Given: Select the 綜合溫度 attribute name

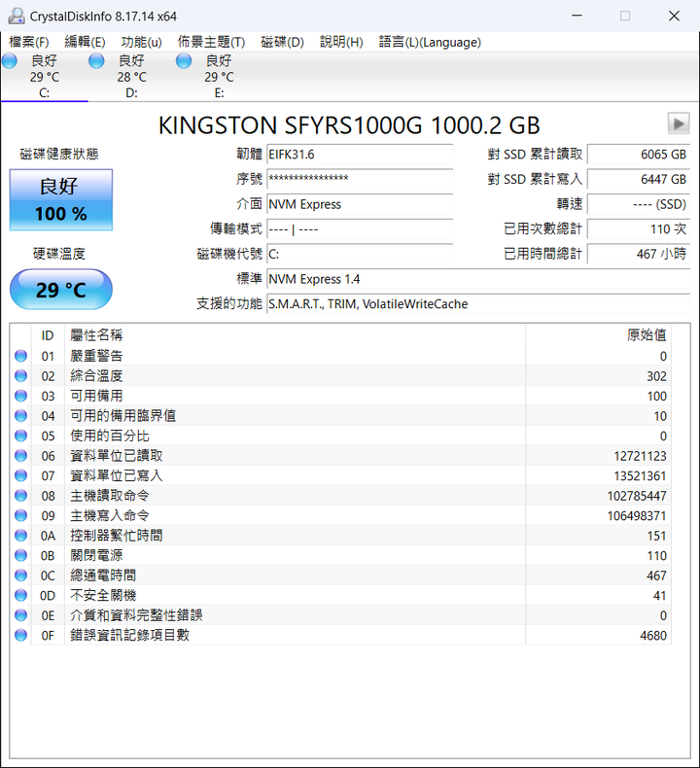Looking at the screenshot, I should [x=96, y=375].
